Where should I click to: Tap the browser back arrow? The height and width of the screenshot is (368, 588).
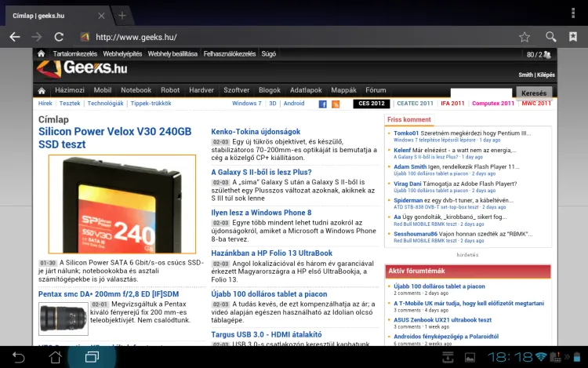click(x=14, y=37)
